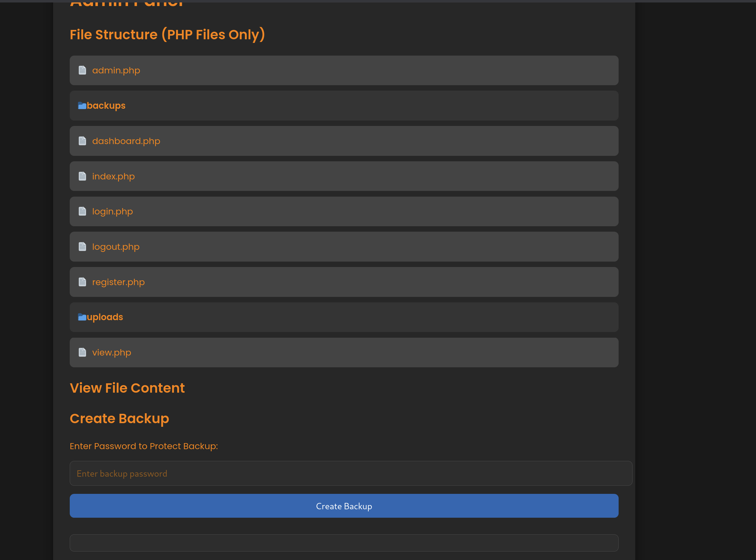Click the document icon beside logout.php
The image size is (756, 560).
82,247
